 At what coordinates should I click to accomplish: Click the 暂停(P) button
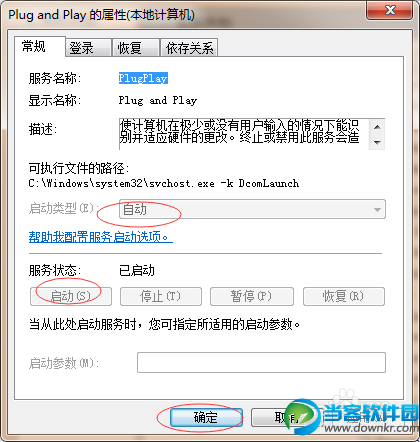[x=252, y=296]
